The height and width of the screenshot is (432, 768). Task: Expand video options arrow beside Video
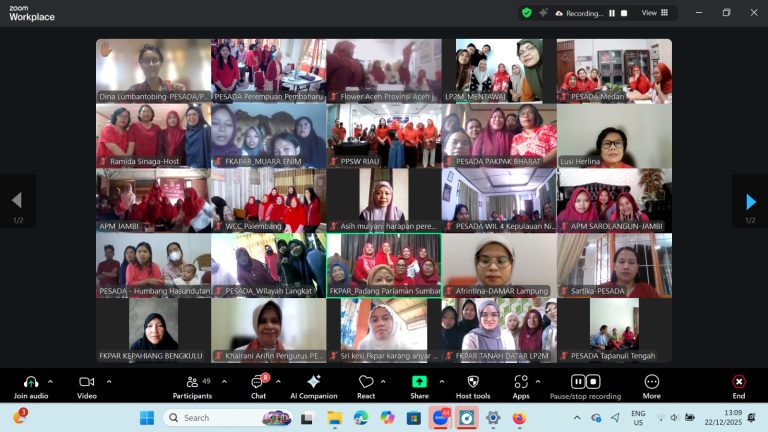(x=109, y=381)
